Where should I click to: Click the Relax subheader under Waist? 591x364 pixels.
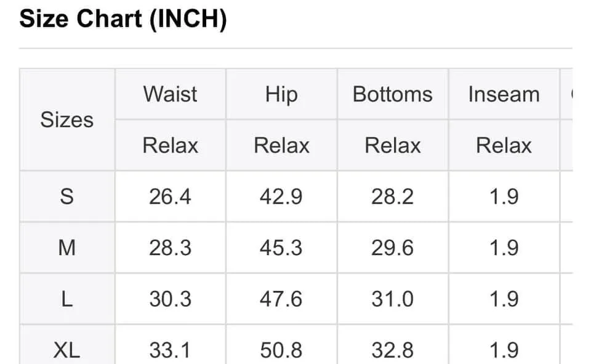pos(171,145)
